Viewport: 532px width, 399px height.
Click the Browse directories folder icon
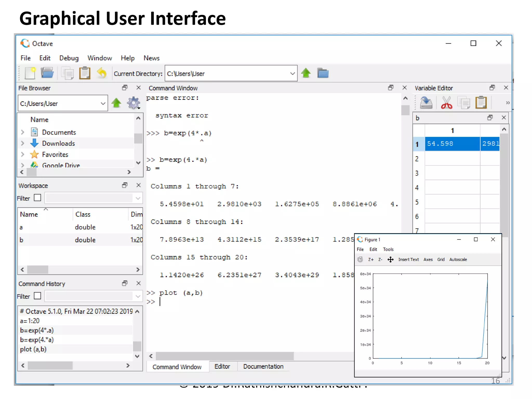323,73
